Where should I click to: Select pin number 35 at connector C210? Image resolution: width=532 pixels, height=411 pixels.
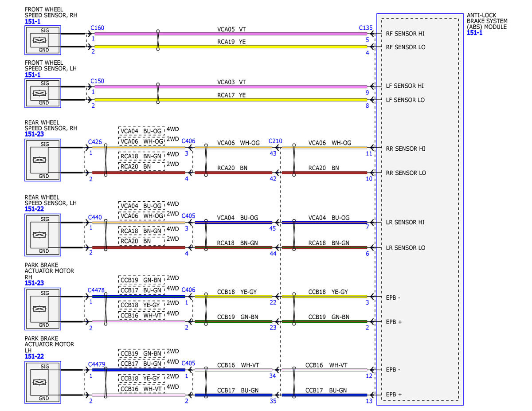273,401
